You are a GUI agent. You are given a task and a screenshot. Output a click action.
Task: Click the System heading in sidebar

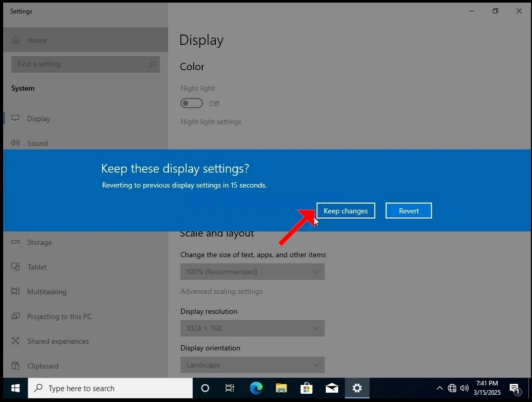23,88
